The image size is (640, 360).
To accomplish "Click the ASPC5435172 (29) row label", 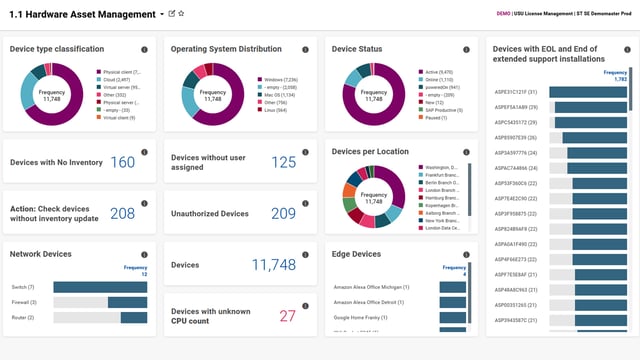I will click(x=516, y=122).
